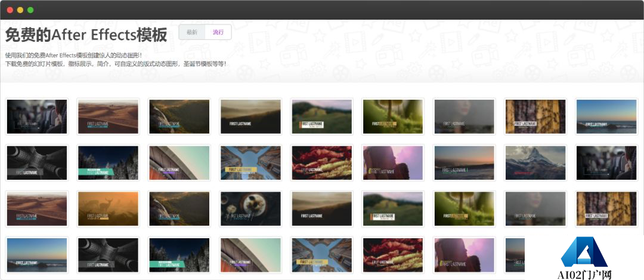This screenshot has width=644, height=280.
Task: Click the line starting 下载免费的幻灯片模板
Action: (x=116, y=64)
